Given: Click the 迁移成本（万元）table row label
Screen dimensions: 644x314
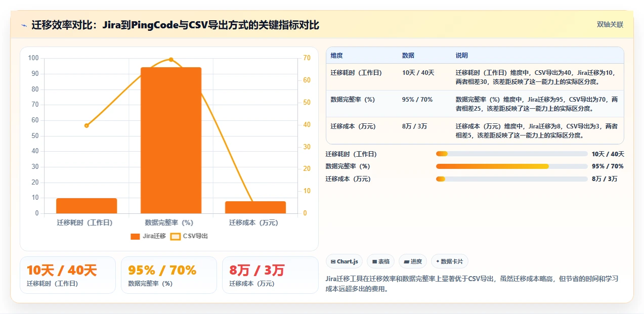Looking at the screenshot, I should (x=353, y=126).
